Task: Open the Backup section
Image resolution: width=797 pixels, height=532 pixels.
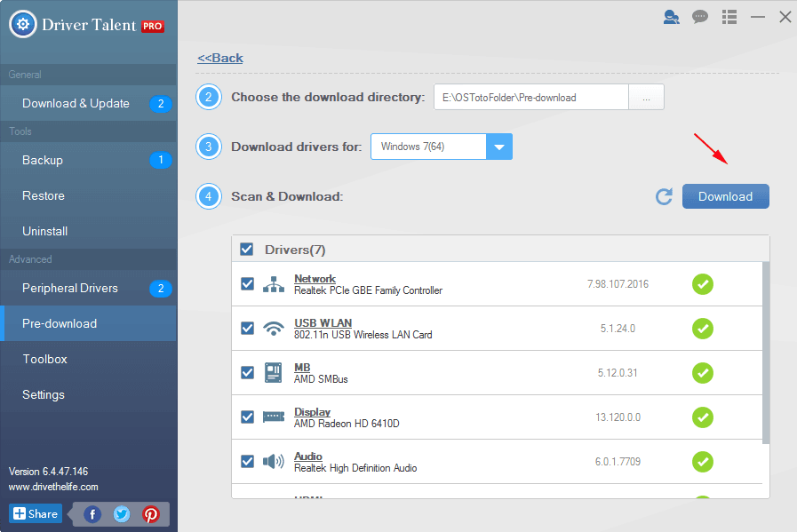Action: [x=89, y=160]
